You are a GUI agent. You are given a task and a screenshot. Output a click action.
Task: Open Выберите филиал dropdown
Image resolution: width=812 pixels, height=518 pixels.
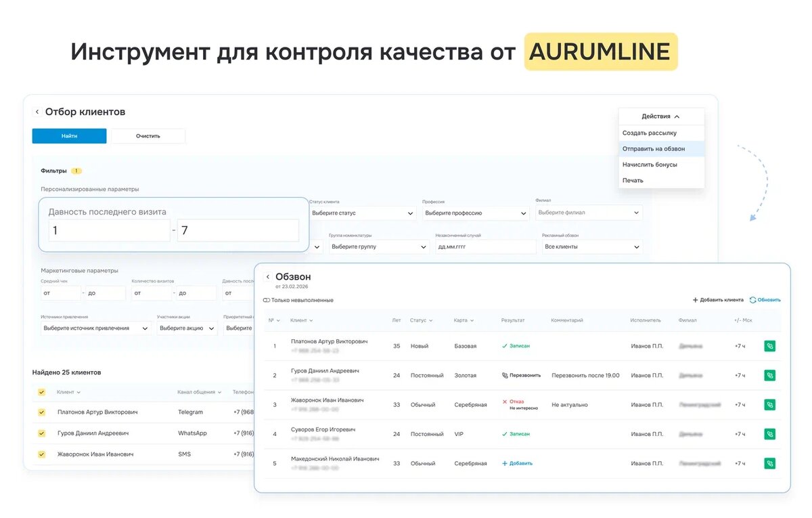[588, 213]
